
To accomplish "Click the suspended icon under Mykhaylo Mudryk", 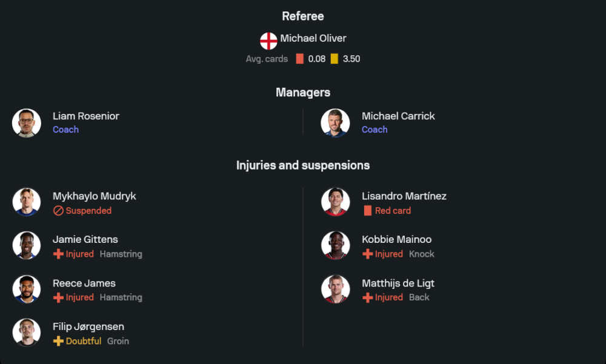I will (x=58, y=211).
